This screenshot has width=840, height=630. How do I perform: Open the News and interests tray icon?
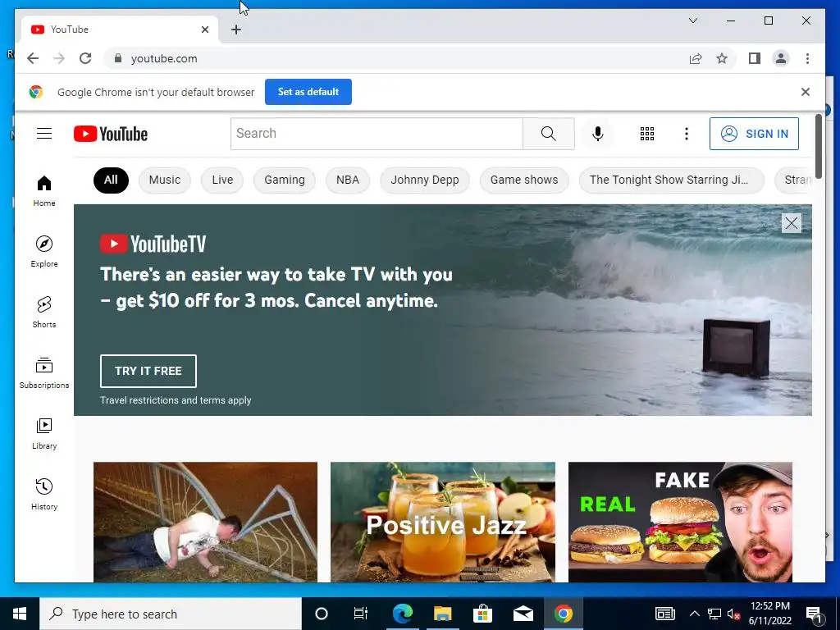pos(664,614)
